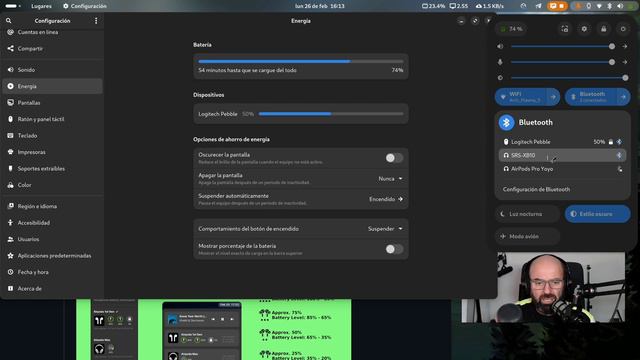Open Configuración de Bluetooth
The image size is (640, 360).
point(562,189)
